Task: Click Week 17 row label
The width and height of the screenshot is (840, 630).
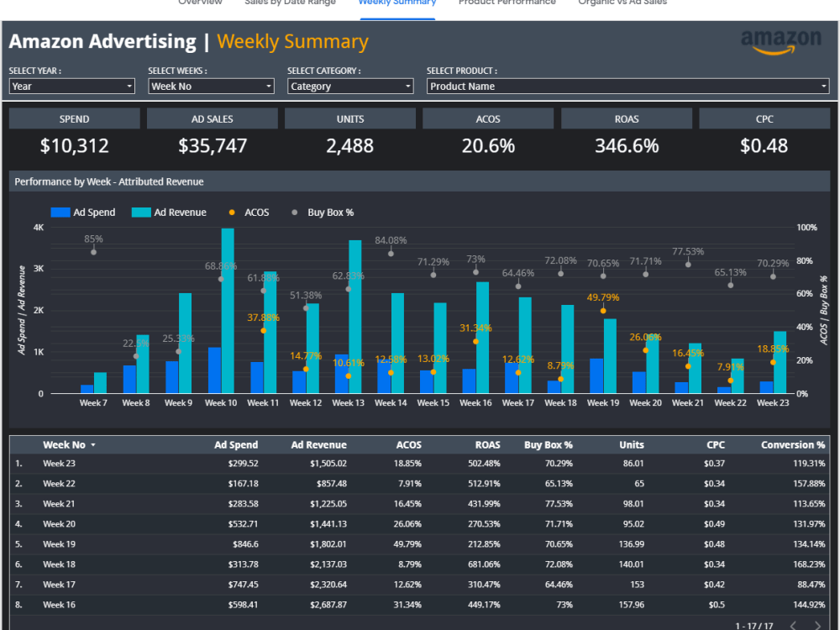Action: [59, 585]
